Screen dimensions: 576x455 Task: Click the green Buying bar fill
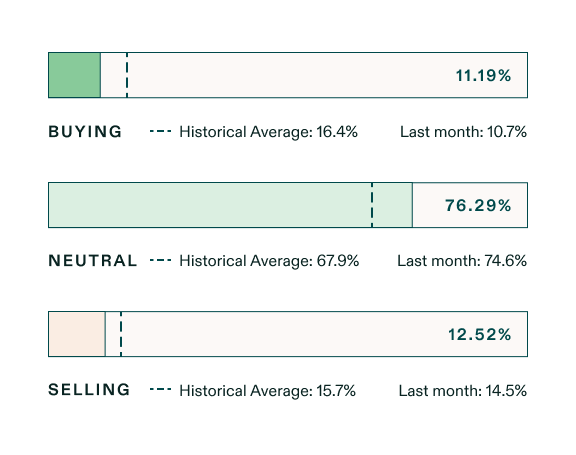75,75
